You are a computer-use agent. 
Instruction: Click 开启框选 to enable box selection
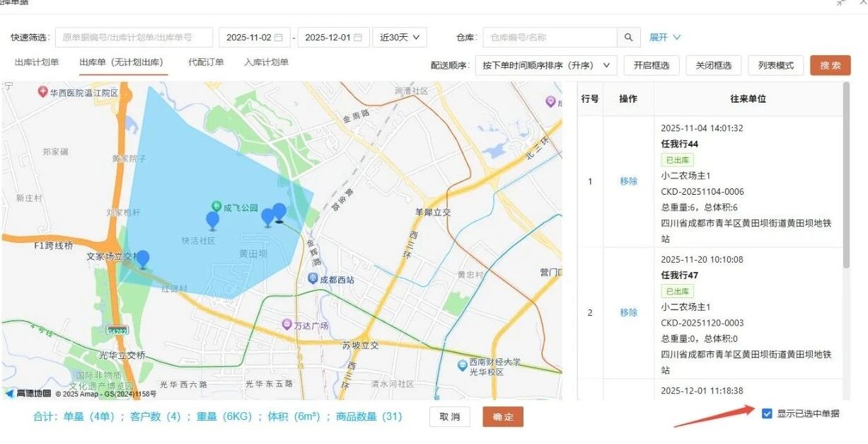point(651,65)
